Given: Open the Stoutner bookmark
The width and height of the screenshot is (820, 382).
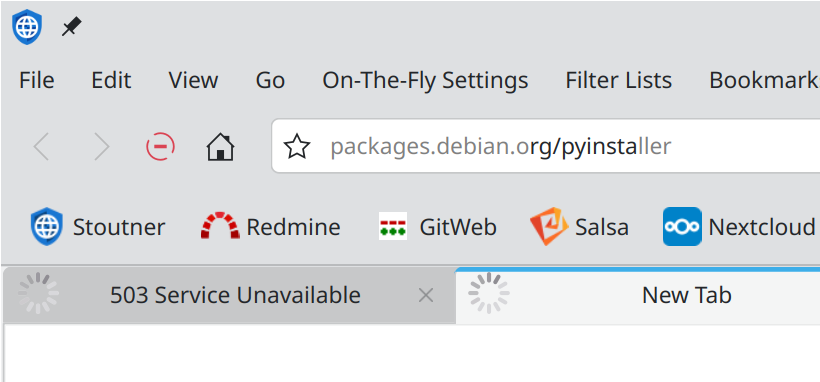Looking at the screenshot, I should (x=97, y=227).
